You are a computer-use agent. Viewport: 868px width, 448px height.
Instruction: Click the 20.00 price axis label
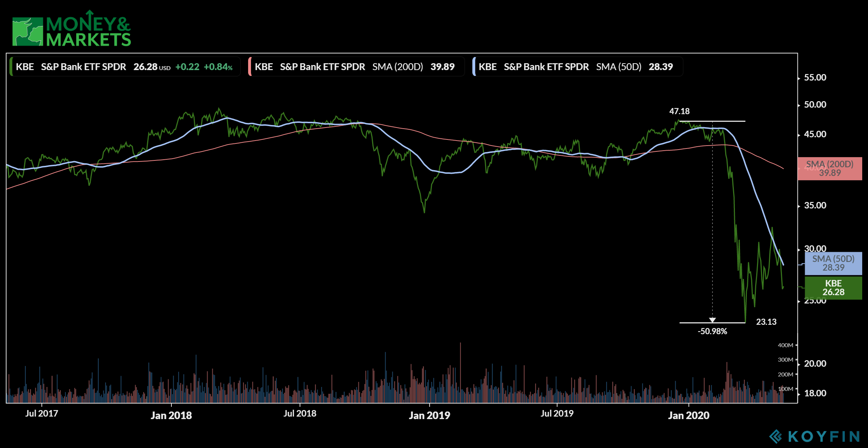coord(815,364)
